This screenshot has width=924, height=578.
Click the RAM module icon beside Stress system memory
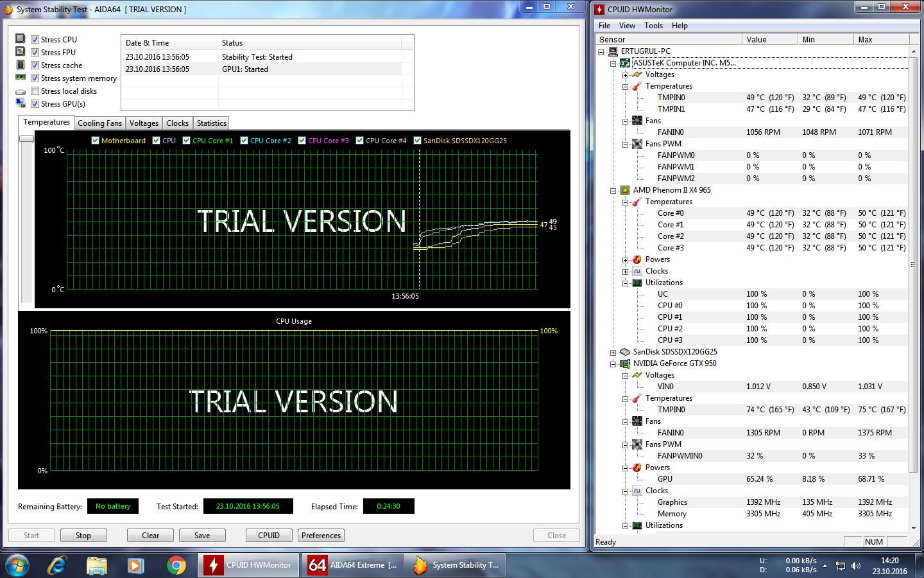pyautogui.click(x=21, y=78)
